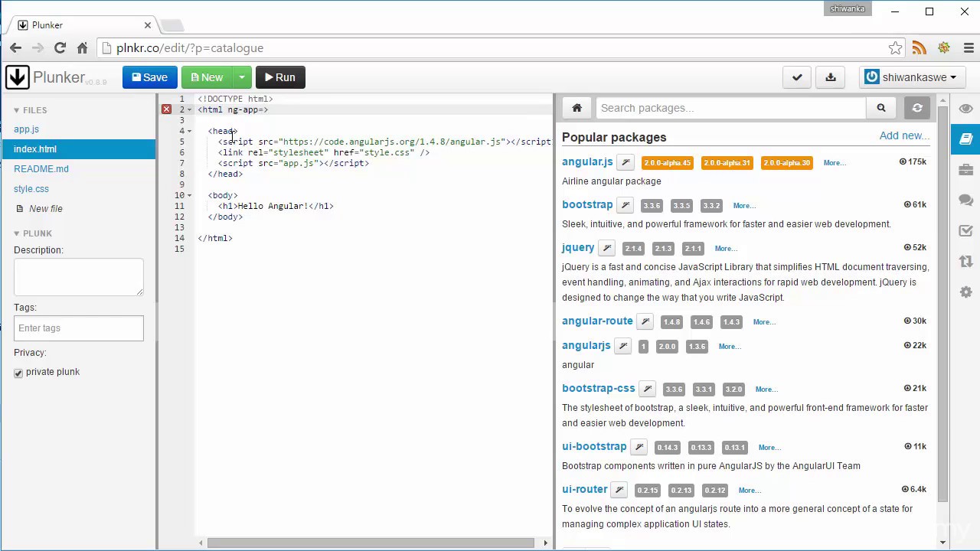Screen dimensions: 980x551
Task: Fold the head tag on line 4
Action: coord(189,131)
